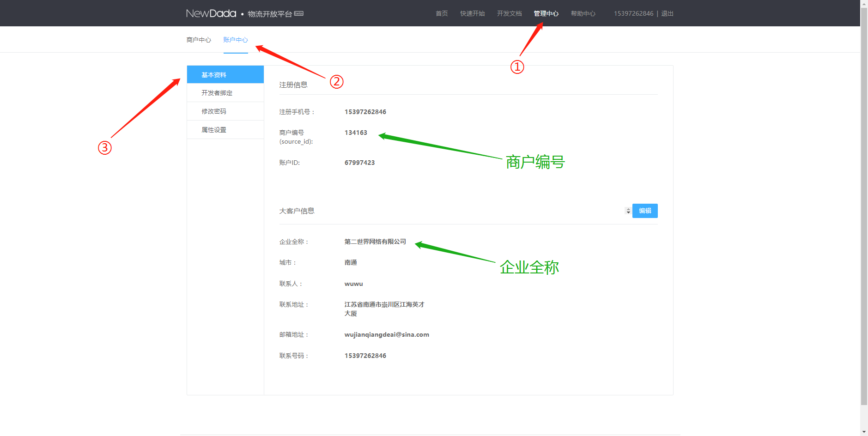Open 开发文档 developer docs
This screenshot has width=868, height=436.
(x=509, y=13)
